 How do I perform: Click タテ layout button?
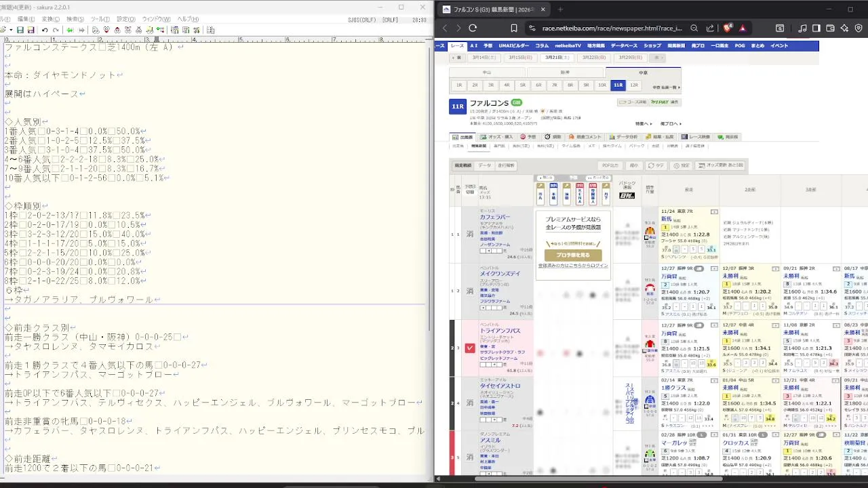click(x=656, y=165)
